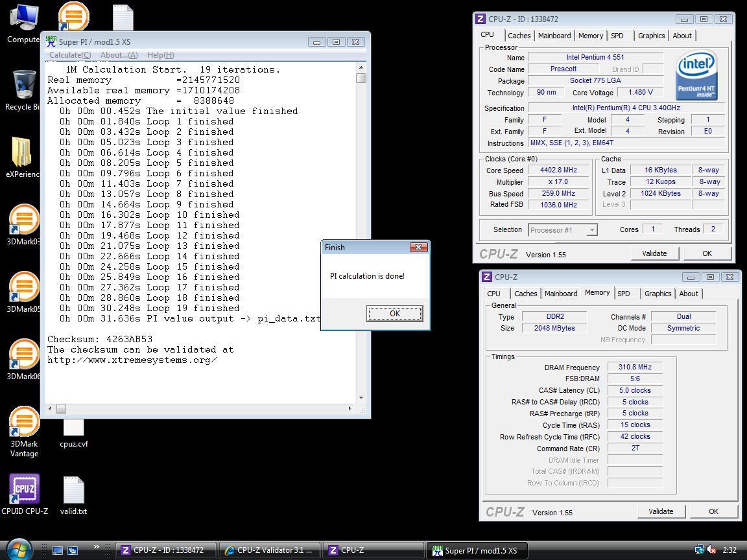Screen dimensions: 747x560
Task: Click the Name field Intel Pentium 4 551
Action: (x=595, y=57)
